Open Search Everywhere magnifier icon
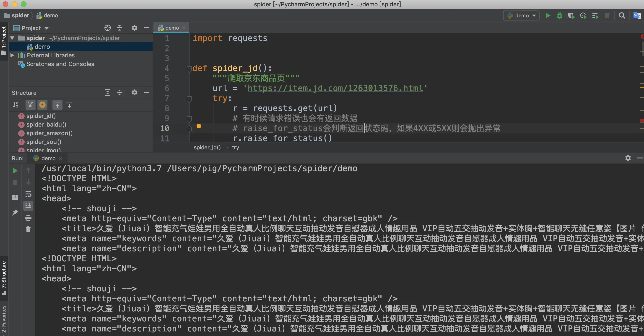This screenshot has width=644, height=336. coord(622,15)
